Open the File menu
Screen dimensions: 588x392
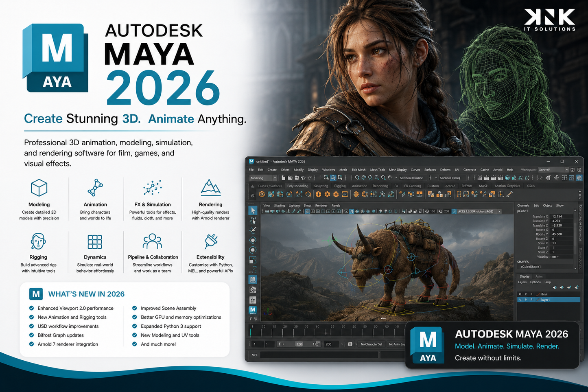251,170
